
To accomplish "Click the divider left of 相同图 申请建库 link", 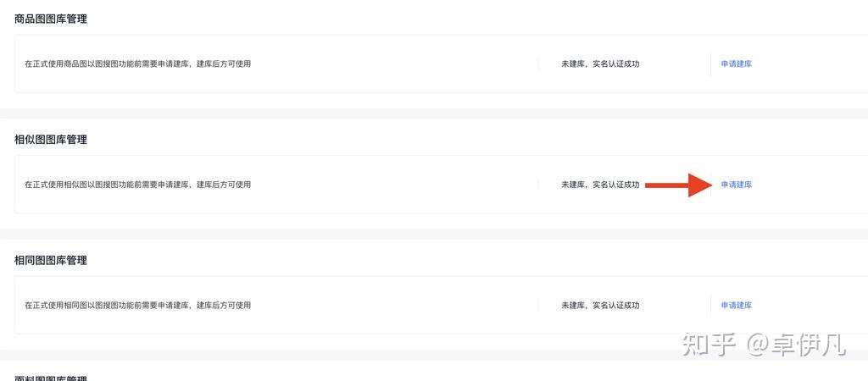I will point(710,306).
